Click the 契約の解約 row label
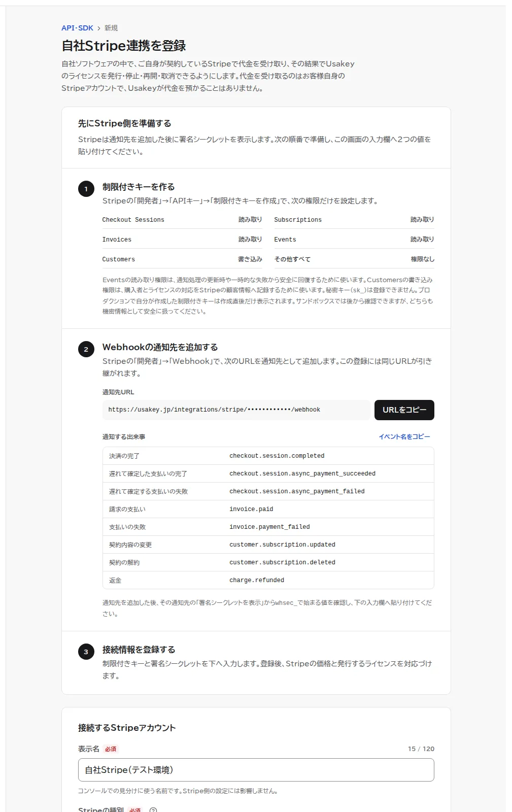The image size is (512, 812). click(x=124, y=562)
